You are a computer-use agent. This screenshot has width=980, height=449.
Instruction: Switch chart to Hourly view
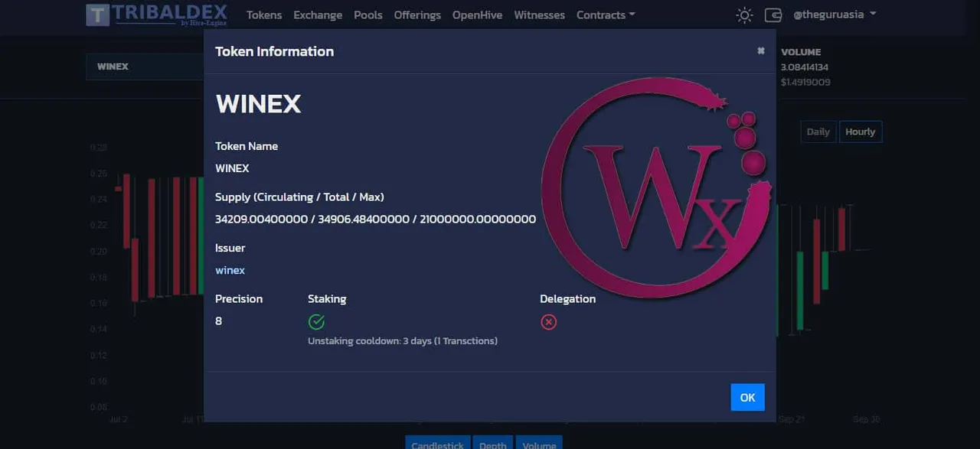tap(861, 132)
